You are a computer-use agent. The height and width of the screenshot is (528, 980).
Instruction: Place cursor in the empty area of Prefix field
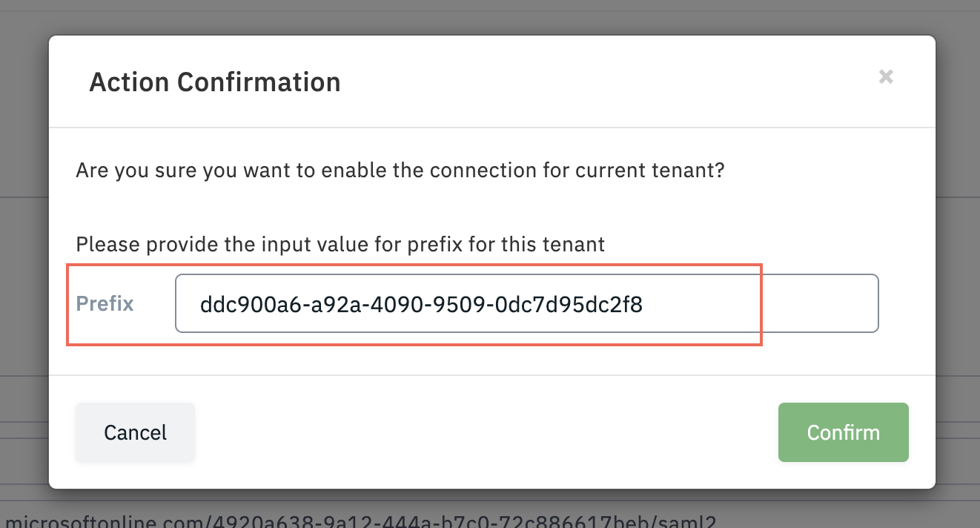point(764,304)
